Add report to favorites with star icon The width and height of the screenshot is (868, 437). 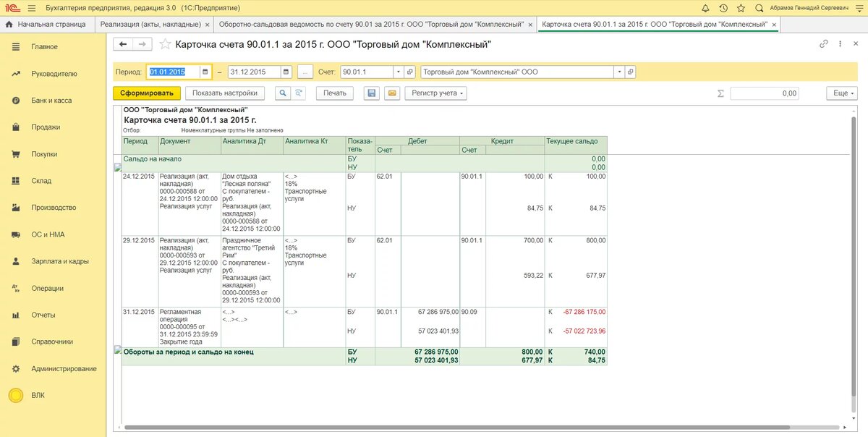coord(165,44)
